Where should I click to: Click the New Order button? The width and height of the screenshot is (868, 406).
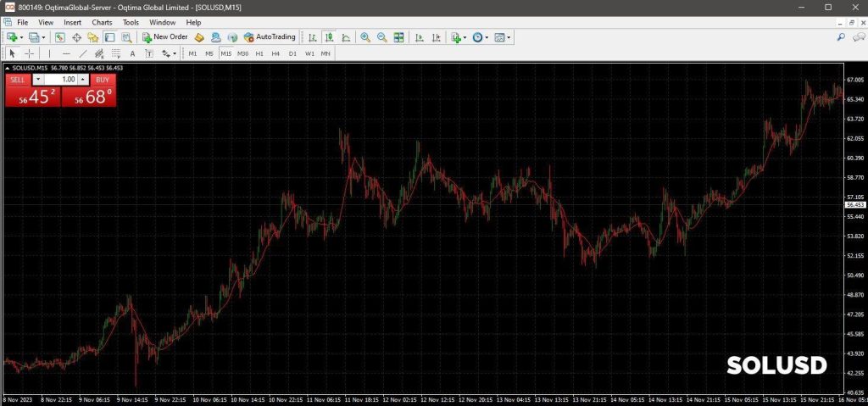(165, 37)
